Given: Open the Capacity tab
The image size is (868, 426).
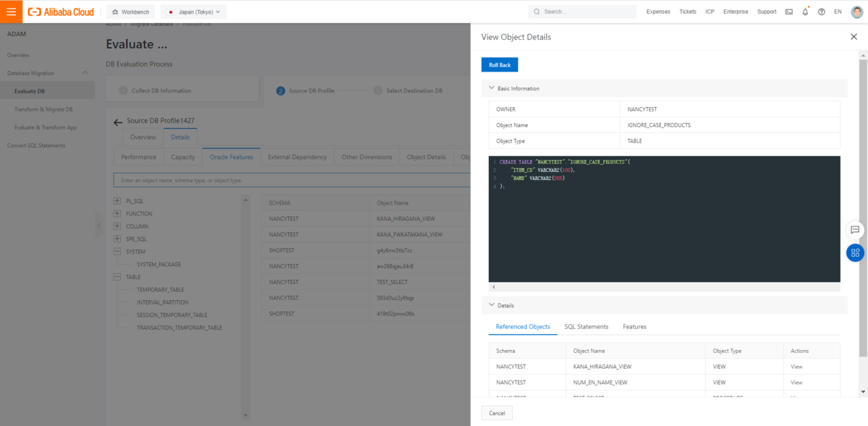Looking at the screenshot, I should point(182,157).
